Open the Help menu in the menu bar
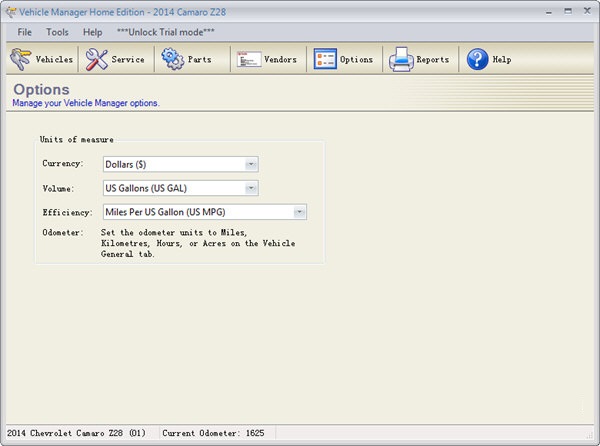The image size is (600, 446). [x=93, y=32]
